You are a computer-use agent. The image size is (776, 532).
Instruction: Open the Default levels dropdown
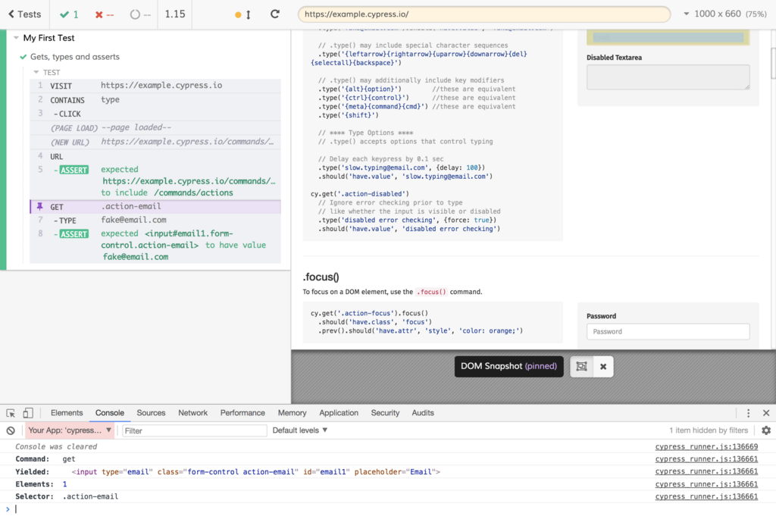[x=300, y=430]
